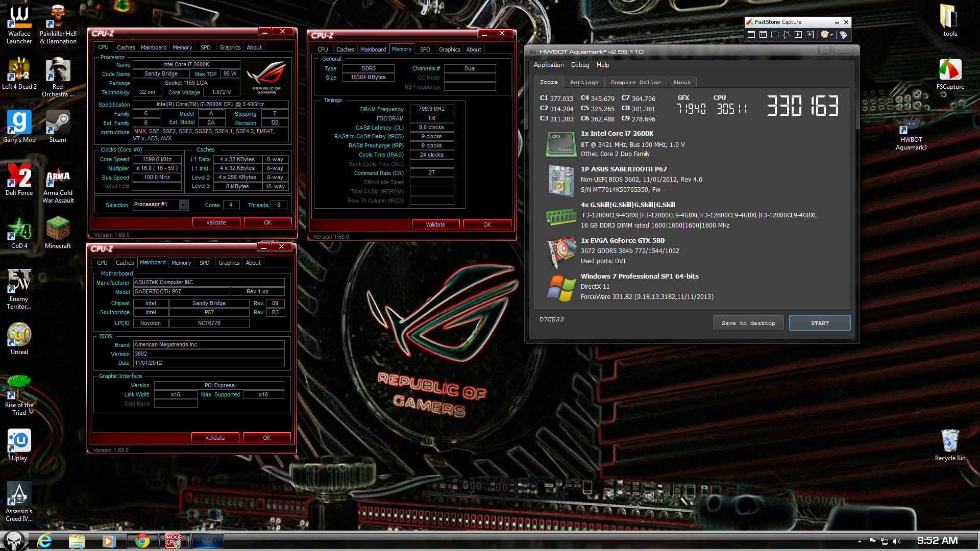Click FastStone Capture Full Screen icon

pyautogui.click(x=798, y=35)
